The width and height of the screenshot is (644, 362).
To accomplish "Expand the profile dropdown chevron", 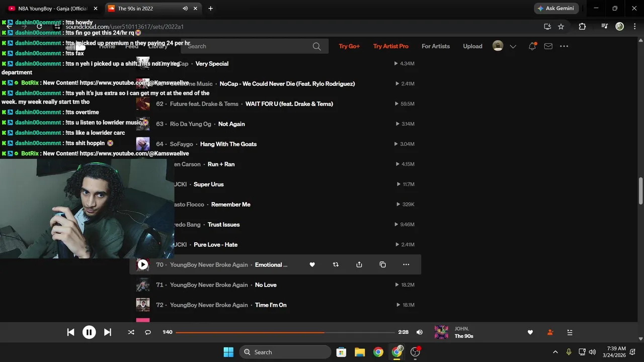I will coord(513,46).
